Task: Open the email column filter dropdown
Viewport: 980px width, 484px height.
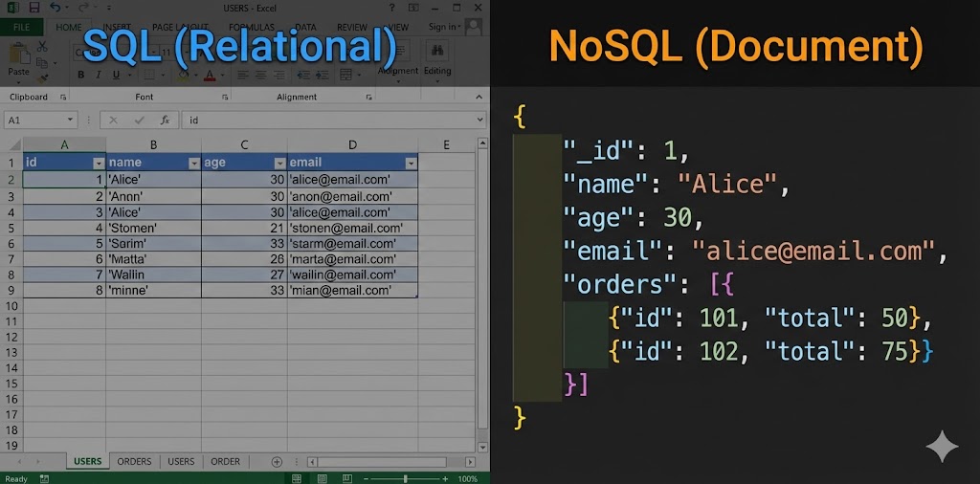Action: (x=411, y=163)
